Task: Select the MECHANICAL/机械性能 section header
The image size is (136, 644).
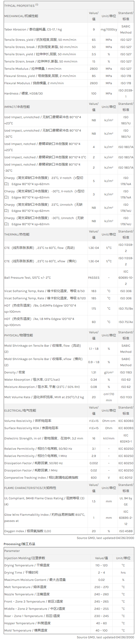Action: pyautogui.click(x=21, y=16)
